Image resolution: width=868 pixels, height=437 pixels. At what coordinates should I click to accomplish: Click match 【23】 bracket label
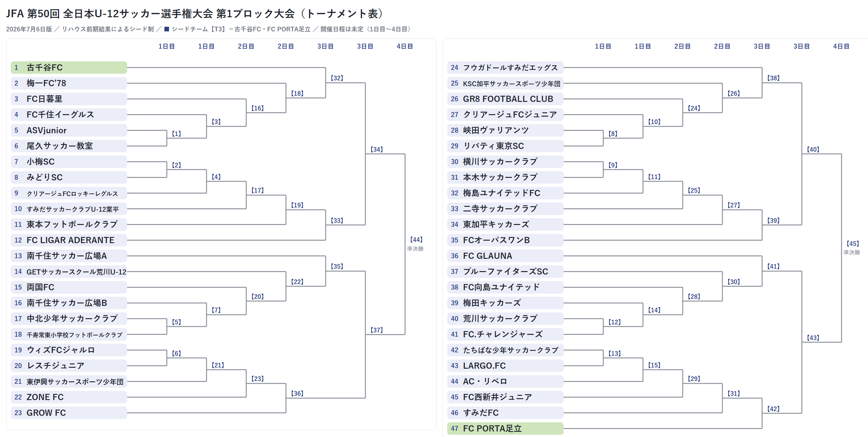[257, 379]
